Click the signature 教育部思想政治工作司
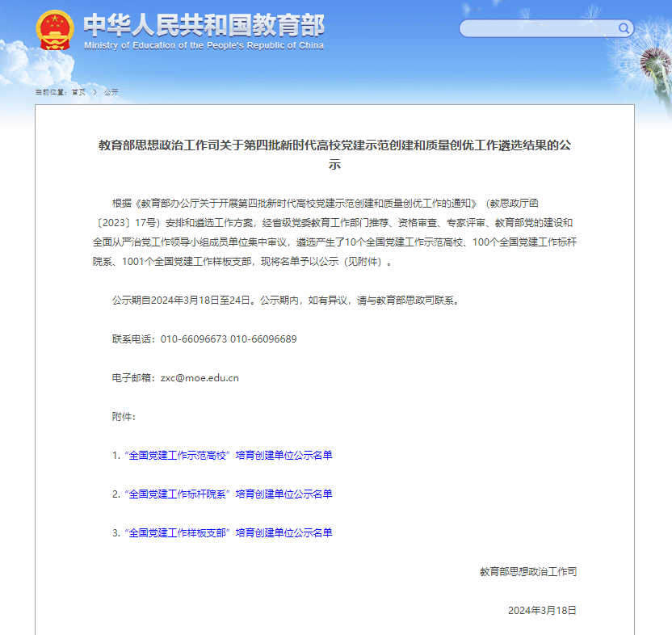The image size is (672, 635). 528,571
